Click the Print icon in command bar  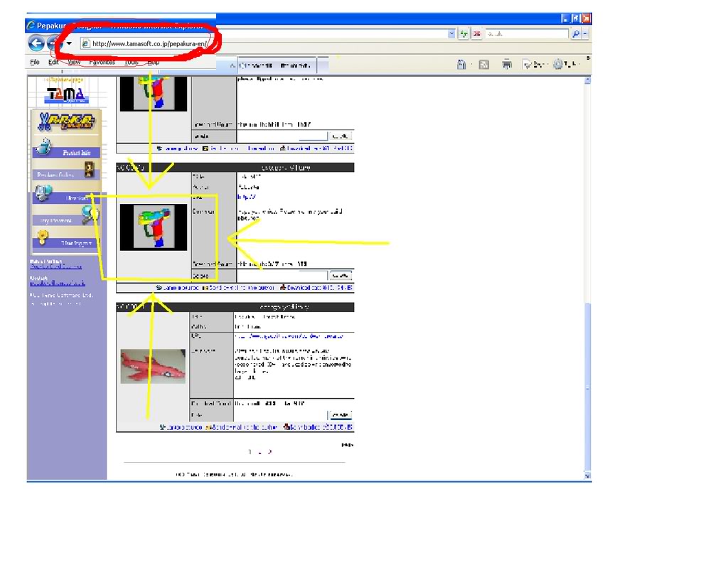coord(506,65)
